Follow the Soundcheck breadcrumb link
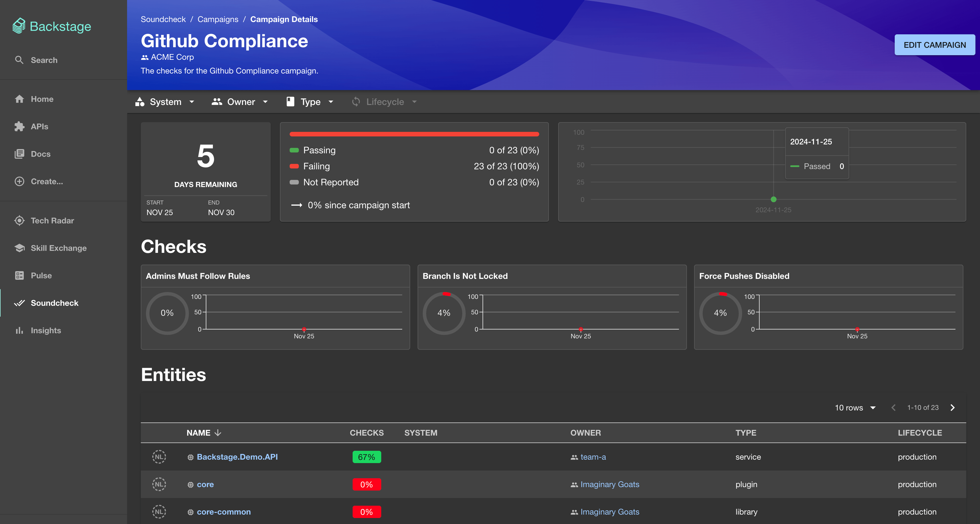980x524 pixels. click(163, 19)
